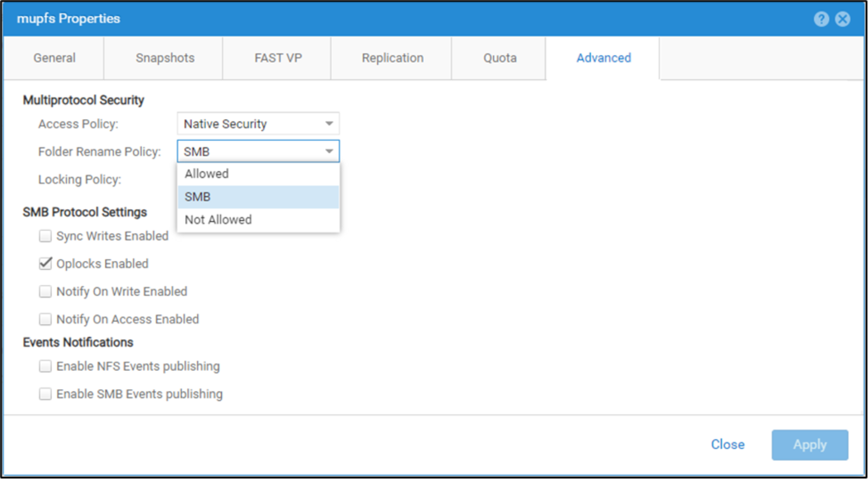Screen dimensions: 868x479
Task: Click the Apply button
Action: point(810,445)
